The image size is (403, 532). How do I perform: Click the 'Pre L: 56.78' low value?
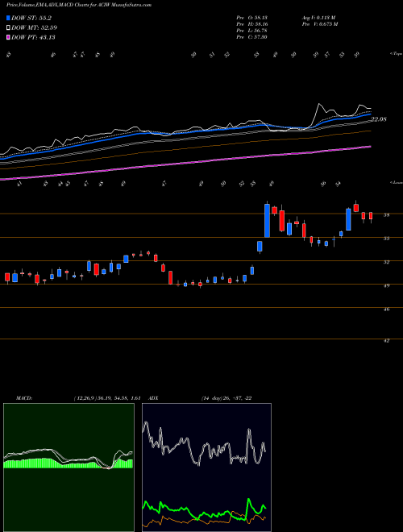pos(252,31)
